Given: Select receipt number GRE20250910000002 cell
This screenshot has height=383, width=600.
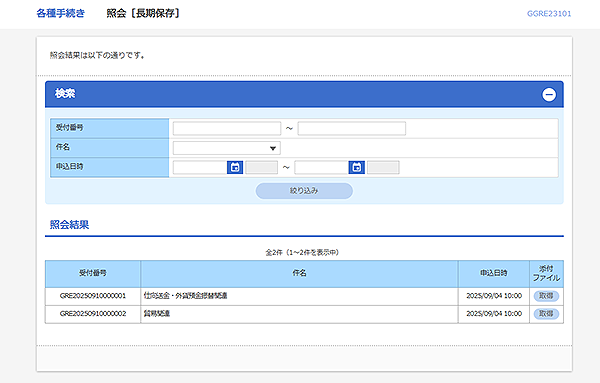Looking at the screenshot, I should [x=93, y=314].
